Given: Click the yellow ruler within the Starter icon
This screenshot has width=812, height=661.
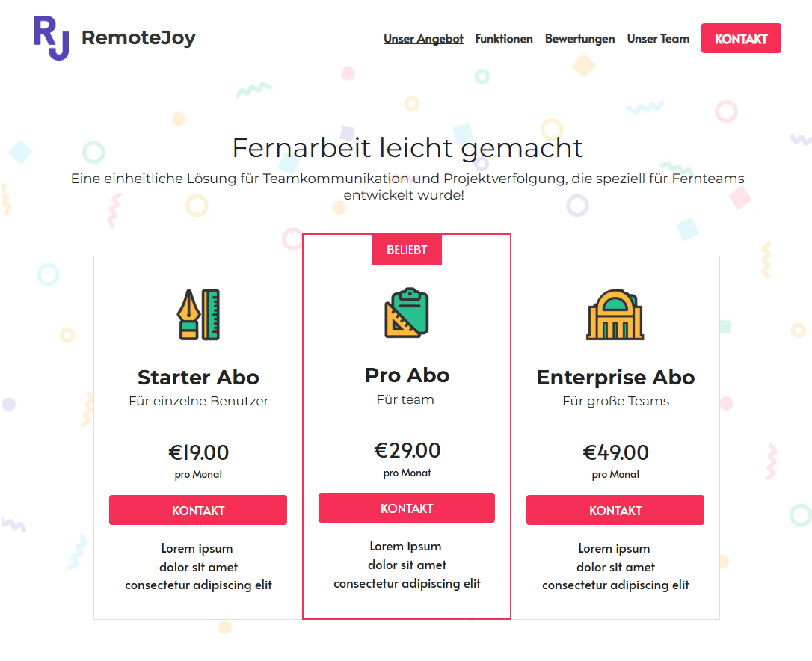Looking at the screenshot, I should 209,313.
